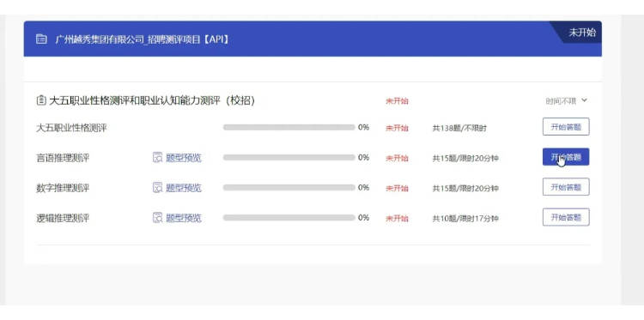Click progress bar of 大五职业性格测评
644x320 pixels.
(x=289, y=127)
